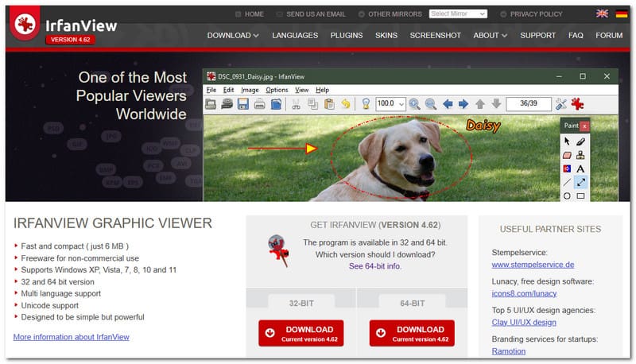Select the clone stamp tool in Paint panel
This screenshot has height=364, width=636.
(x=581, y=155)
